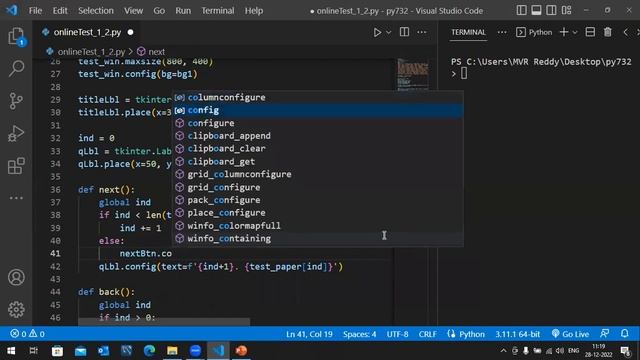This screenshot has height=360, width=640.
Task: Select the onlineTest_1_2.py editor tab
Action: pyautogui.click(x=87, y=32)
